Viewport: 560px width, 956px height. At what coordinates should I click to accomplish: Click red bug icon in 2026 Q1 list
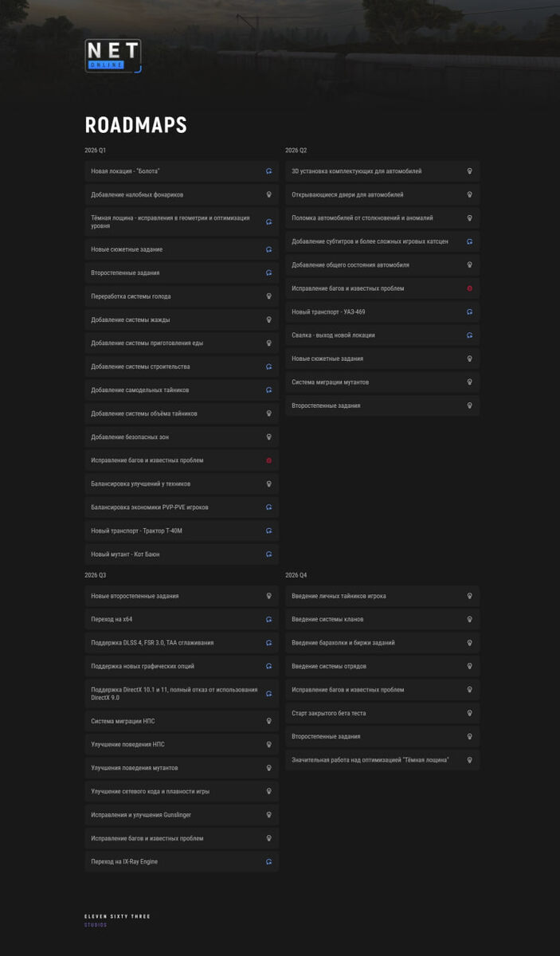[x=269, y=460]
